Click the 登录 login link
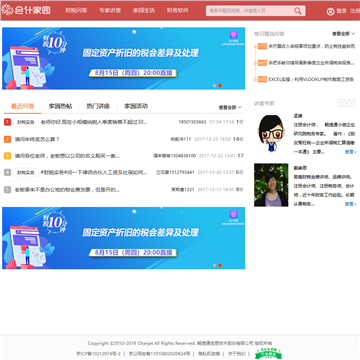The width and height of the screenshot is (360, 360). (x=341, y=11)
